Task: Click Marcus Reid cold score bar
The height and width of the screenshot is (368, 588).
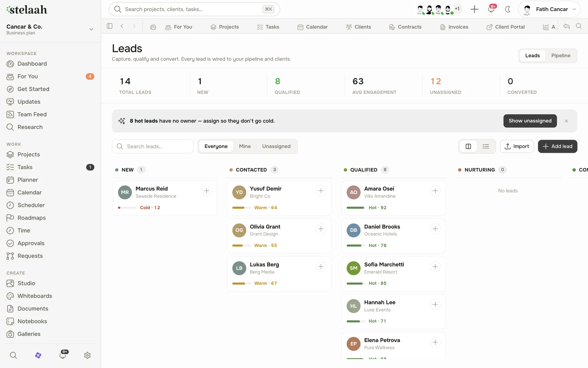Action: (x=127, y=208)
